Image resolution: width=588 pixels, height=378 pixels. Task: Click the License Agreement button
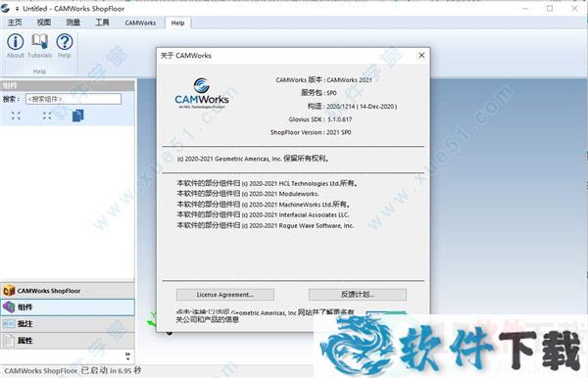pos(225,295)
